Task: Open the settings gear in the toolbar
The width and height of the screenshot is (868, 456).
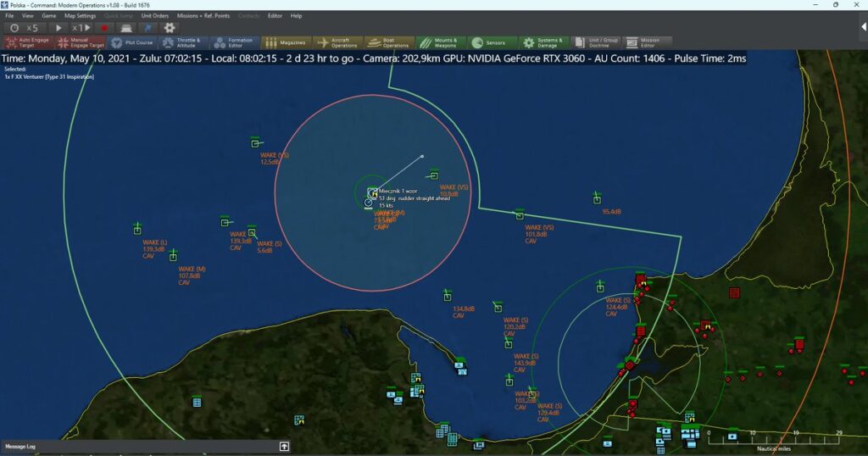Action: 170,28
